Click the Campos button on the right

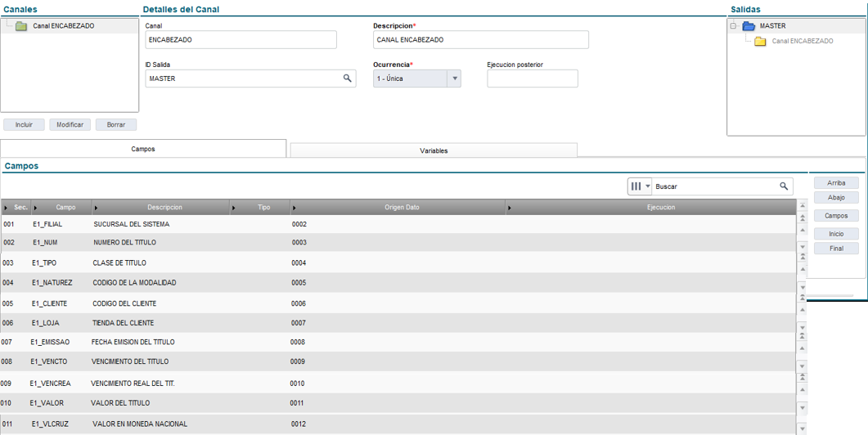836,216
